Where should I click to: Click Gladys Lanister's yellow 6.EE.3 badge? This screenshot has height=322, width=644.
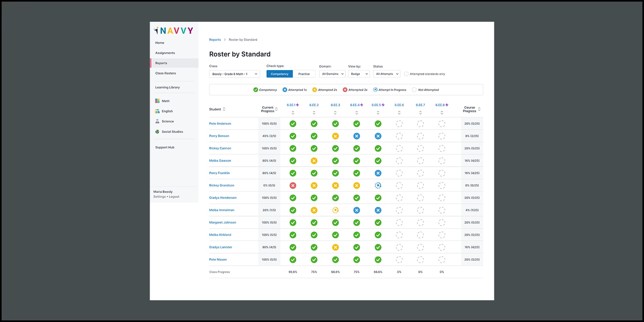(x=335, y=247)
